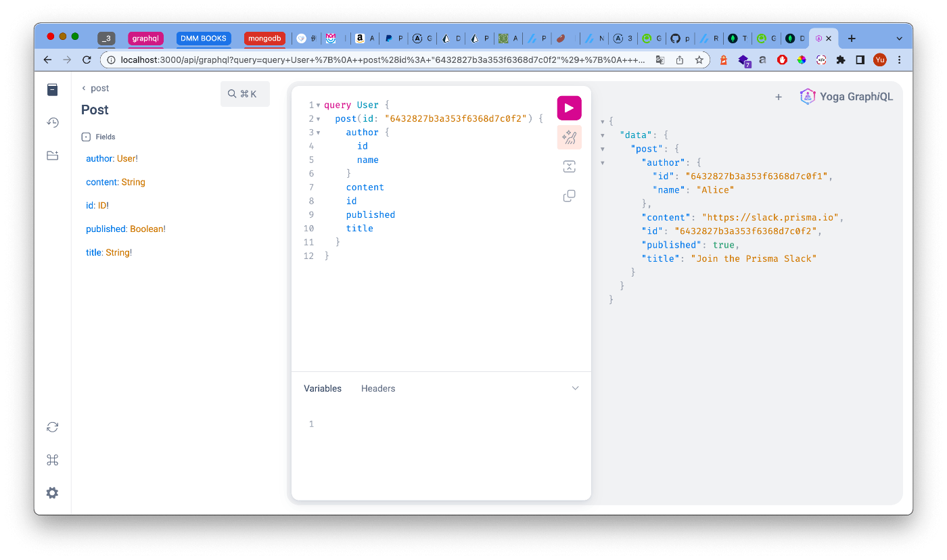Viewport: 947px width, 560px height.
Task: Open the GraphiQL settings gear
Action: tap(53, 493)
